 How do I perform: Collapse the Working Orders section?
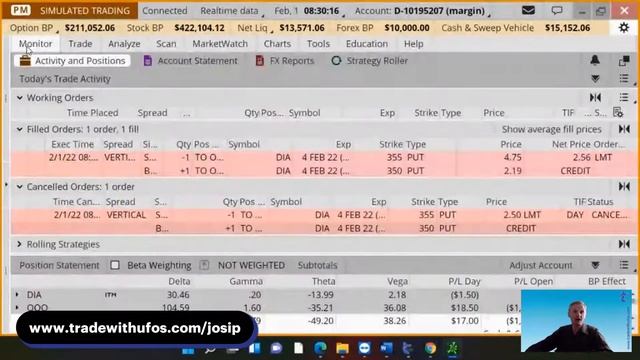coord(19,98)
